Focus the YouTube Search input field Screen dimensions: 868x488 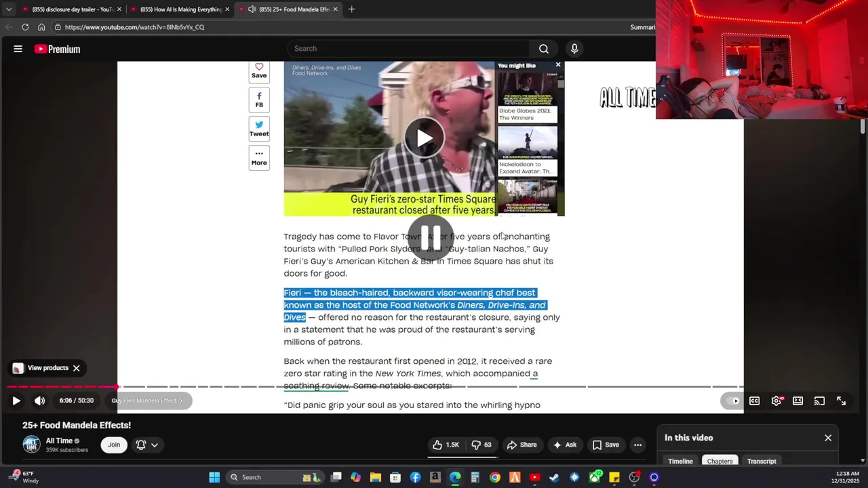(x=410, y=49)
